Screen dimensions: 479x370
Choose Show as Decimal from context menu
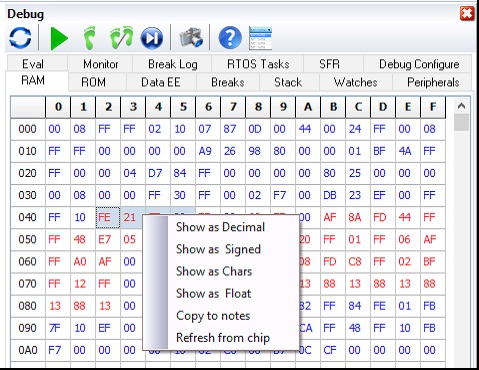pyautogui.click(x=220, y=227)
